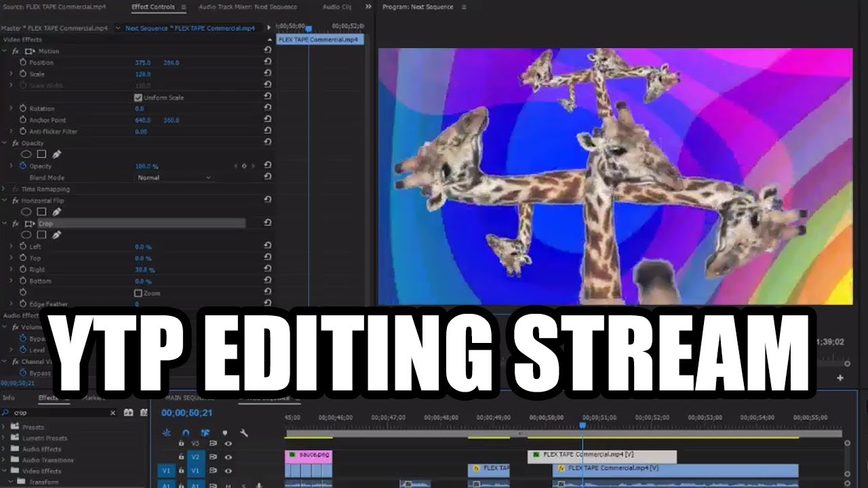Create rectangle mask under Opacity effect
The height and width of the screenshot is (488, 868).
(41, 155)
